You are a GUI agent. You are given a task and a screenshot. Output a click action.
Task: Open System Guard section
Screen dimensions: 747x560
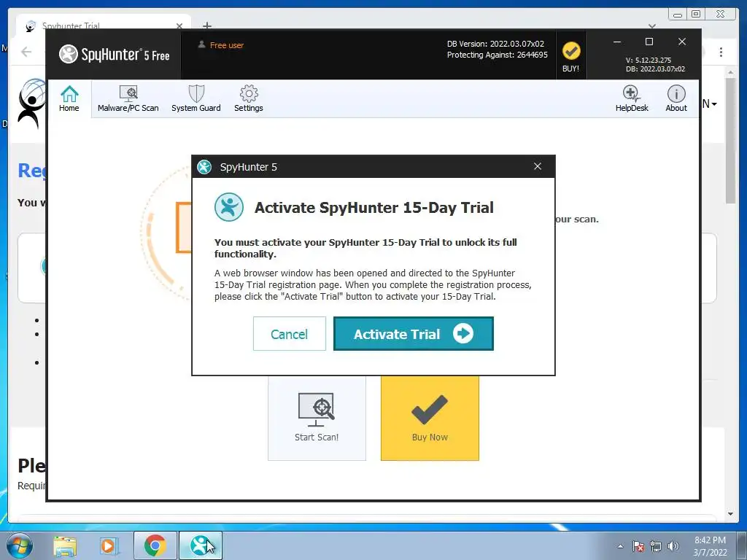(x=196, y=99)
